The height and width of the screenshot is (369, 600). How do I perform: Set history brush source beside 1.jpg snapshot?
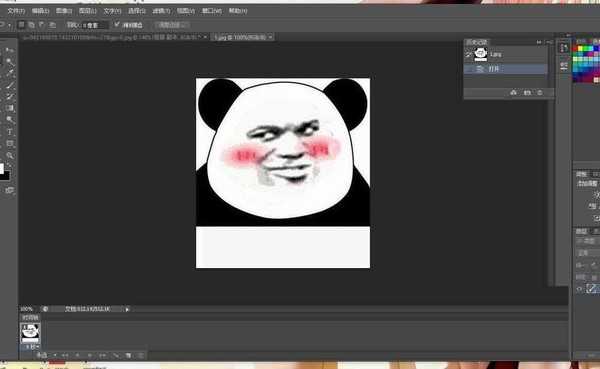pos(468,55)
